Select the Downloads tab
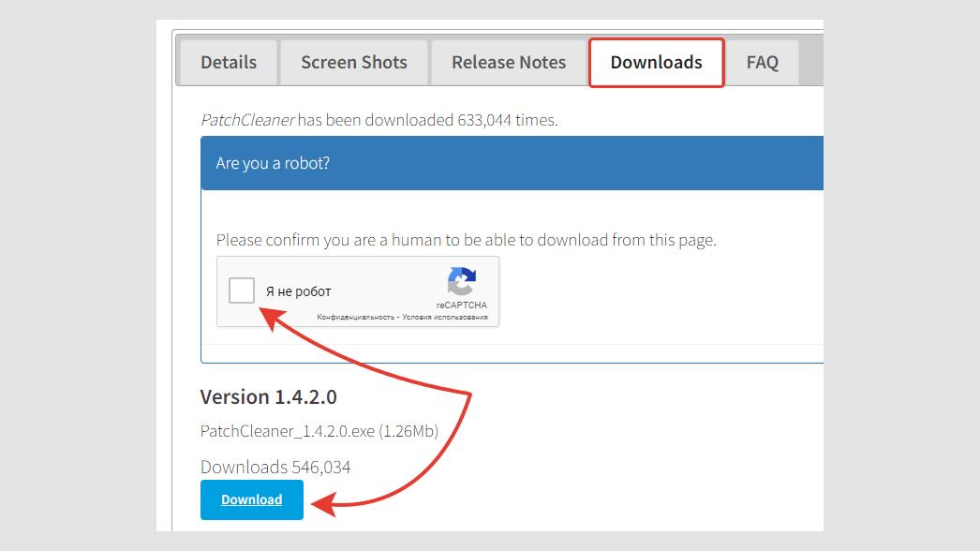Screen dimensions: 980x551 (656, 63)
